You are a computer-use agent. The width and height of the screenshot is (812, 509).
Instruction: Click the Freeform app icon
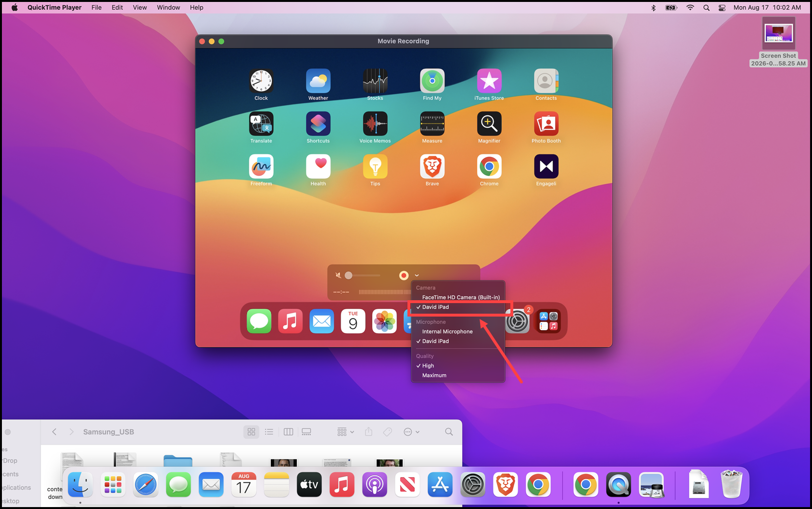point(261,166)
